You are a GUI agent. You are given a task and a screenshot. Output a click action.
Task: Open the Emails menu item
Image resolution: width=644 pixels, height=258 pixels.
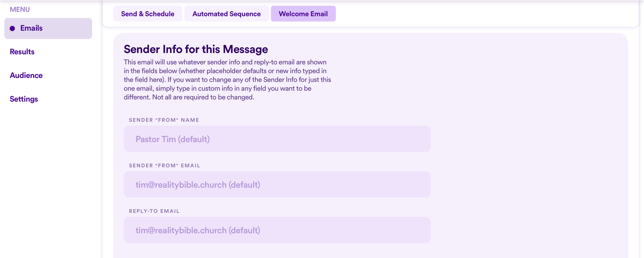tap(48, 28)
